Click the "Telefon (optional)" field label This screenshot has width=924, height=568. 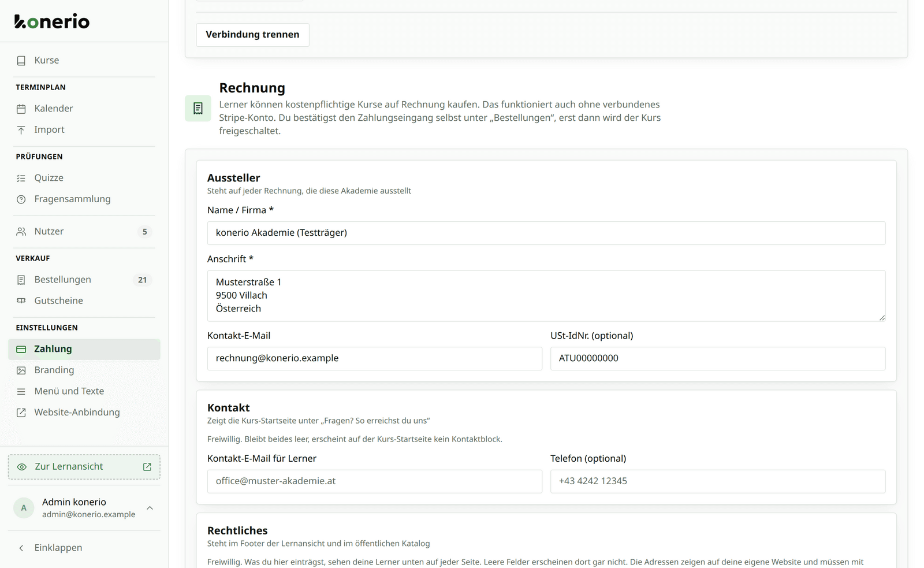pos(588,459)
